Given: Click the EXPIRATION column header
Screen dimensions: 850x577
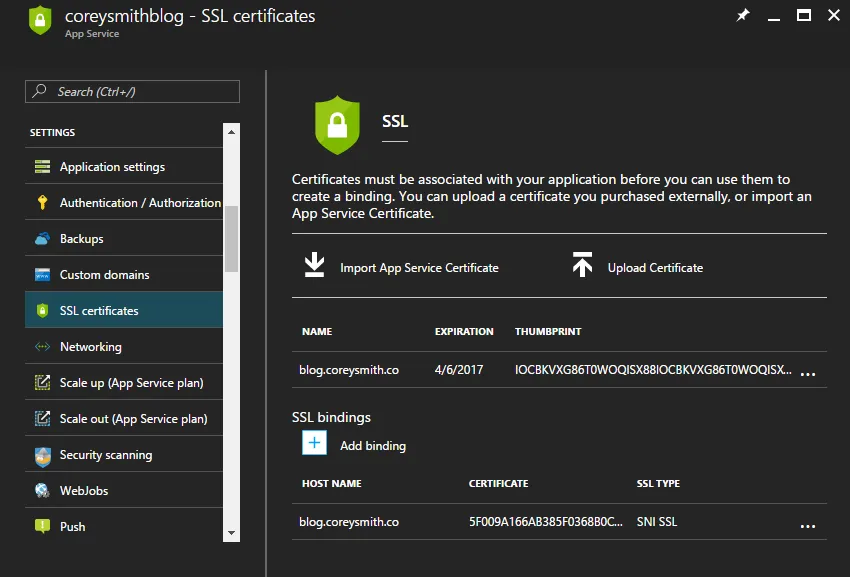Looking at the screenshot, I should [464, 331].
